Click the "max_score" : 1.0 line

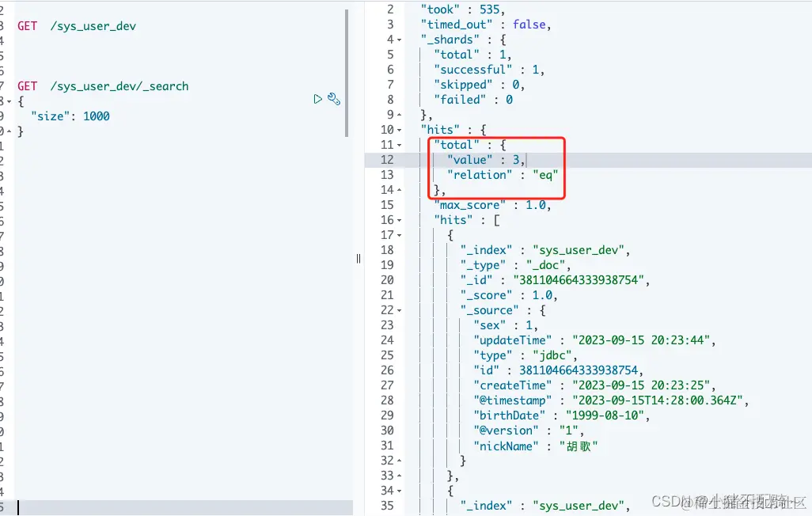492,205
